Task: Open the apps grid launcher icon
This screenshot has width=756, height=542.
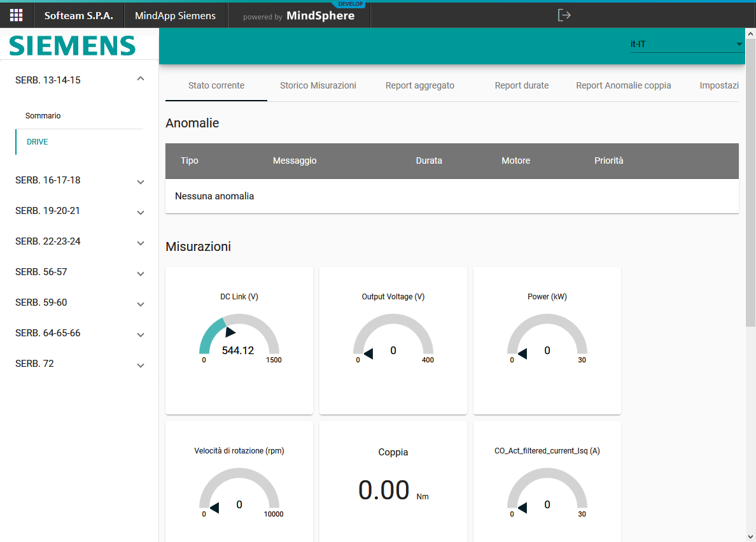Action: 16,15
